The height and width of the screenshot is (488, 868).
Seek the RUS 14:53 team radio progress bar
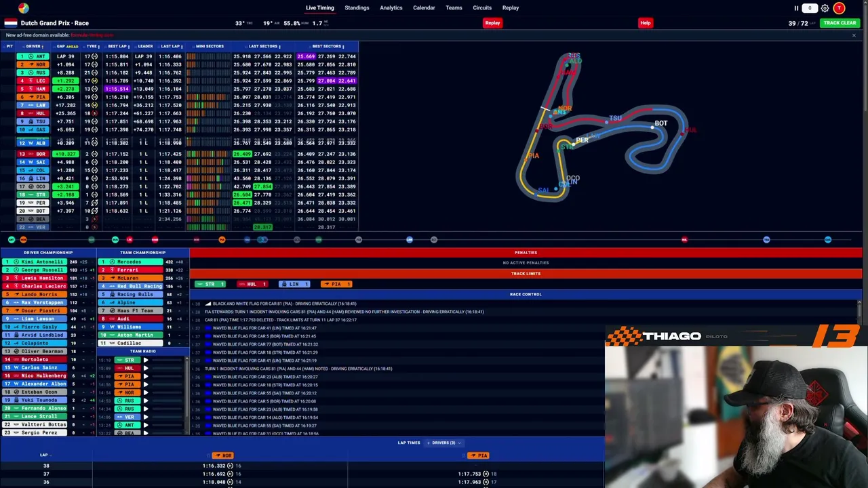coord(167,401)
